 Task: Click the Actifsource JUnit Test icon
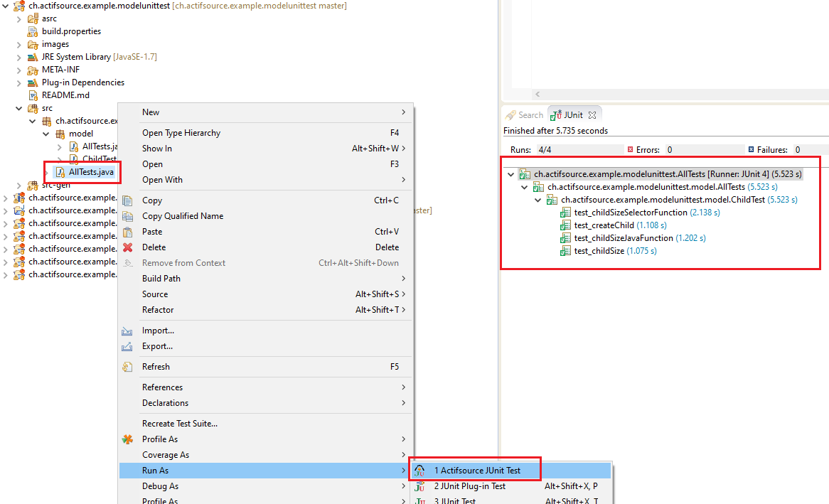click(419, 469)
